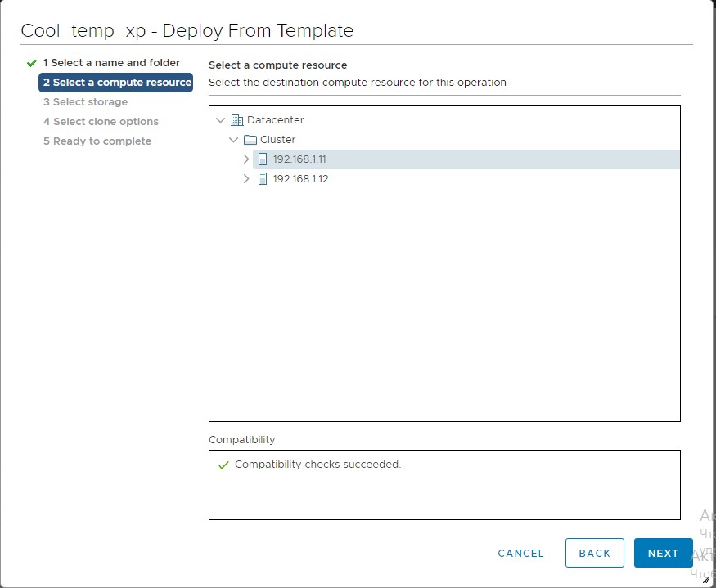Click the 'Compatibility' section label
716x588 pixels.
(242, 440)
